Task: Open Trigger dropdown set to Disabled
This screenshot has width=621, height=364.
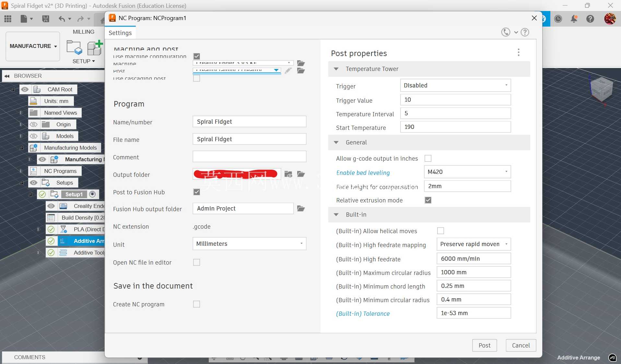Action: (x=455, y=85)
